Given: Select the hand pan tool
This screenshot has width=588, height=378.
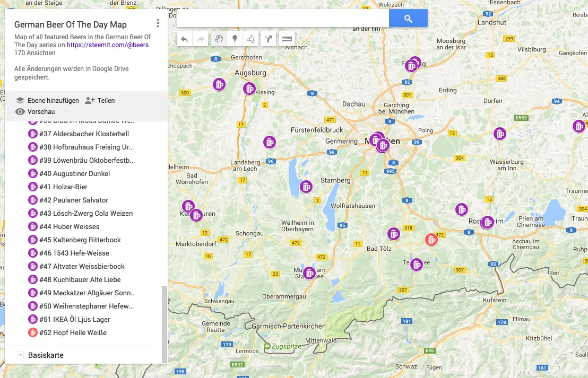Looking at the screenshot, I should click(219, 39).
